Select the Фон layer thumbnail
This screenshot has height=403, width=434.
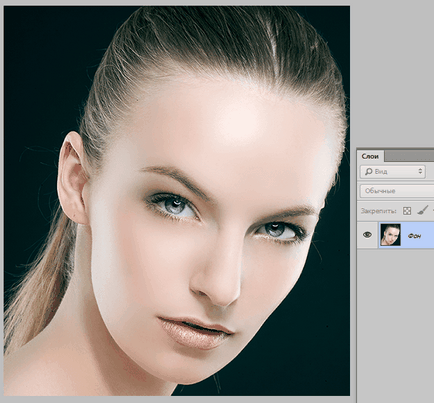tap(390, 235)
